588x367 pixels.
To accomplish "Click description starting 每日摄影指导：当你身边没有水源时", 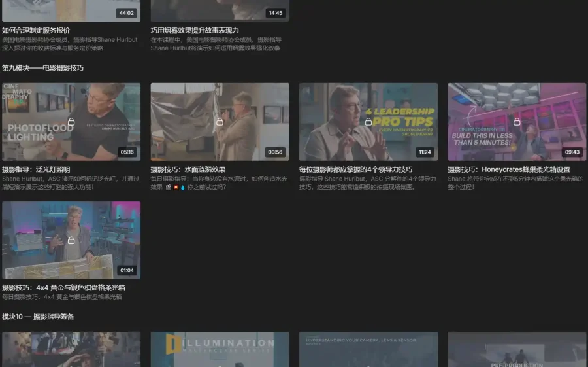I will tap(219, 183).
